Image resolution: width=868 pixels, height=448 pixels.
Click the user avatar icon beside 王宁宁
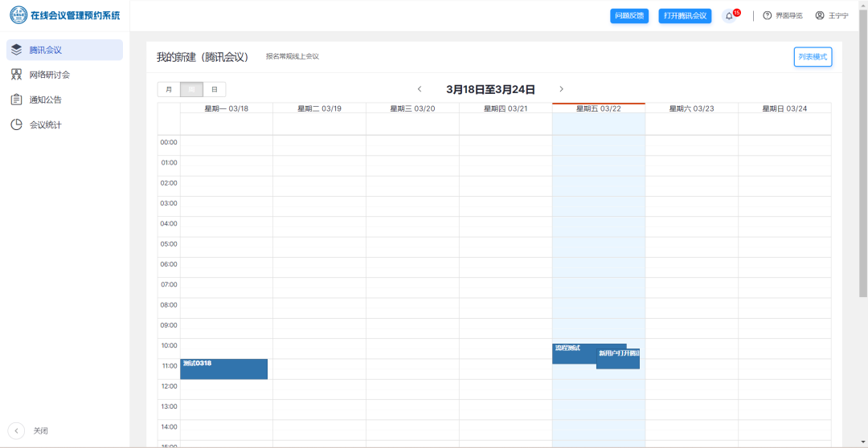pyautogui.click(x=820, y=15)
